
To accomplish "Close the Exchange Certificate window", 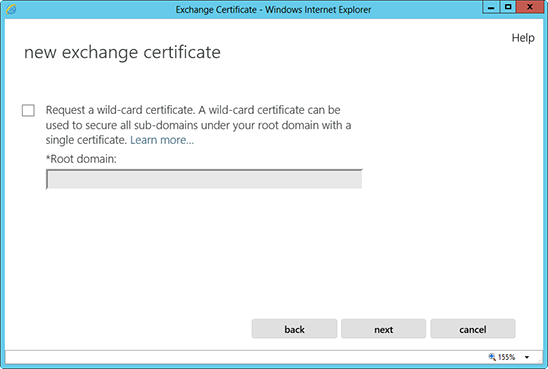I will (x=530, y=7).
